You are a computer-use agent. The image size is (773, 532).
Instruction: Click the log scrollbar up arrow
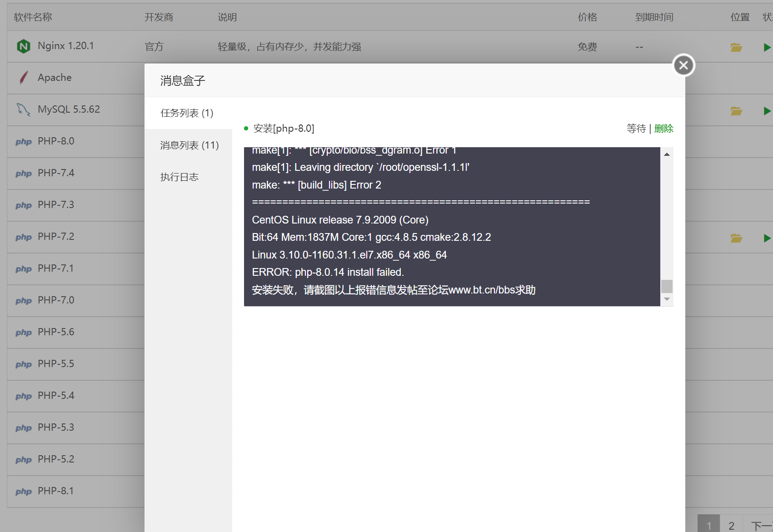point(667,154)
